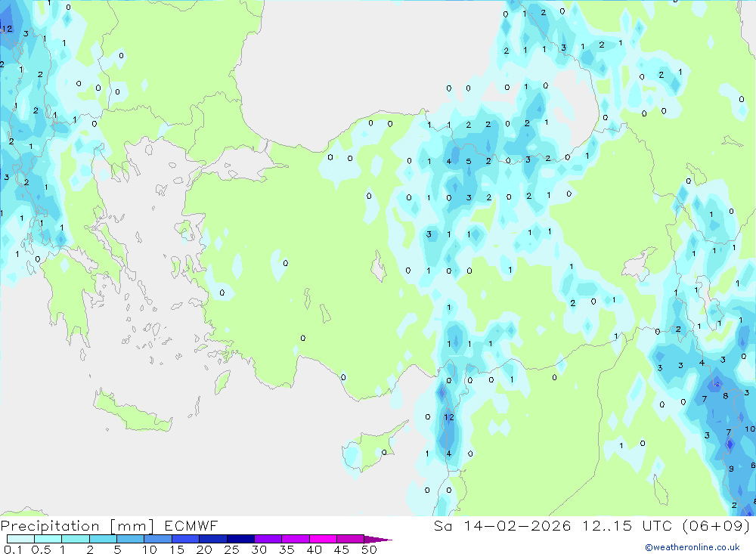
Task: Select the 0.5–1 mm legend swatch
Action: click(x=48, y=539)
